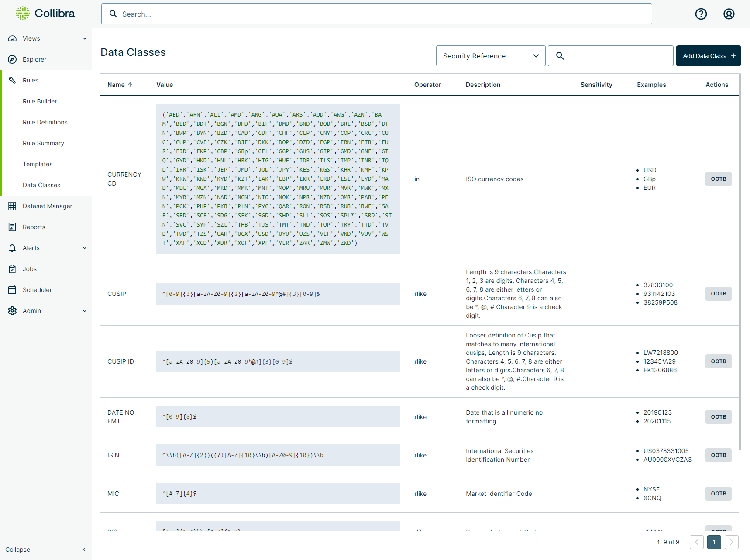Collapse the sidebar navigation
Viewport: 750px width, 560px height.
pyautogui.click(x=45, y=550)
